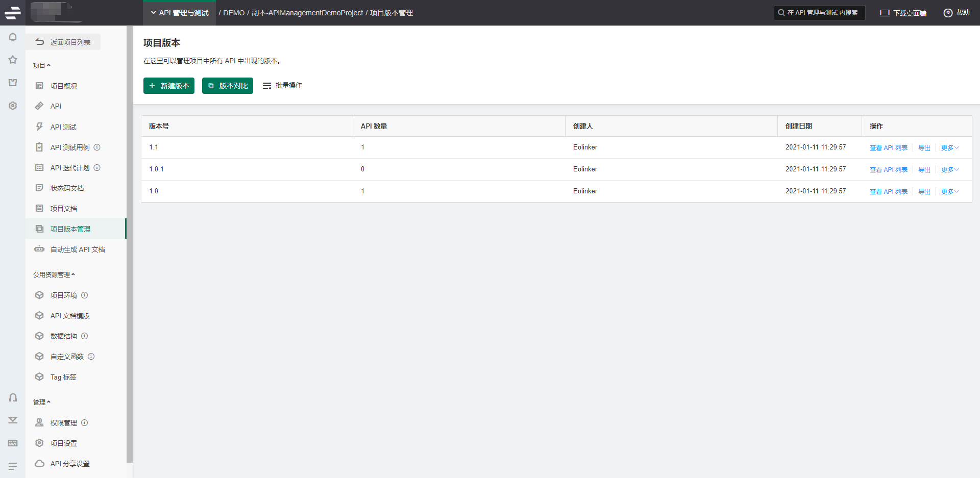Click the 版本对比 button
This screenshot has width=980, height=478.
click(228, 86)
